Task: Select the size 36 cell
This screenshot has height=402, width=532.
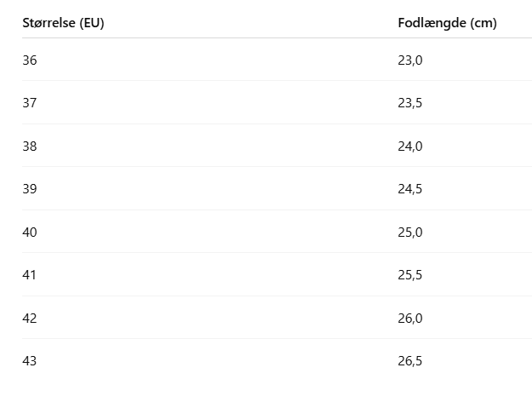Action: tap(30, 60)
